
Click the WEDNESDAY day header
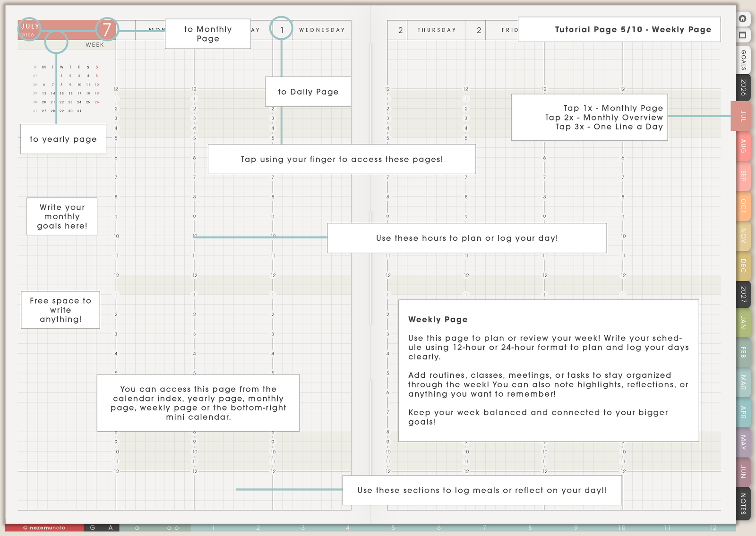click(x=322, y=30)
